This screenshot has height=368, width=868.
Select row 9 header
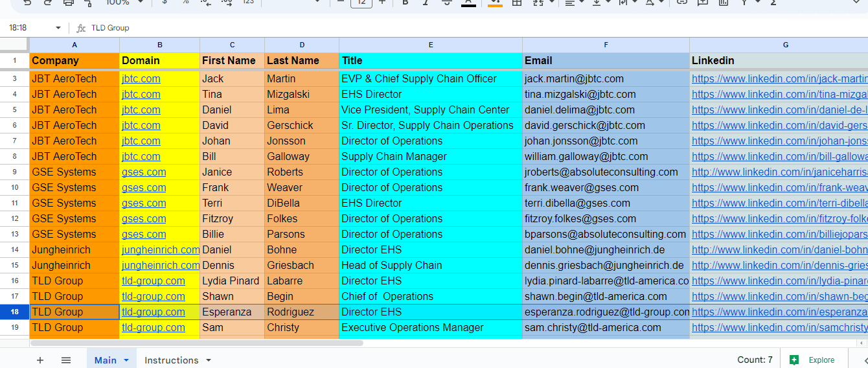[x=14, y=172]
